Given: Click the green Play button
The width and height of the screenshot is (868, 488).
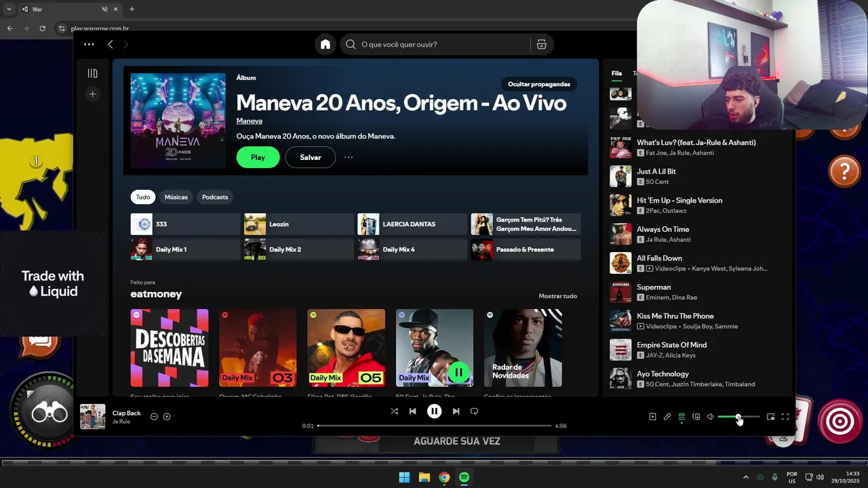Looking at the screenshot, I should point(258,157).
